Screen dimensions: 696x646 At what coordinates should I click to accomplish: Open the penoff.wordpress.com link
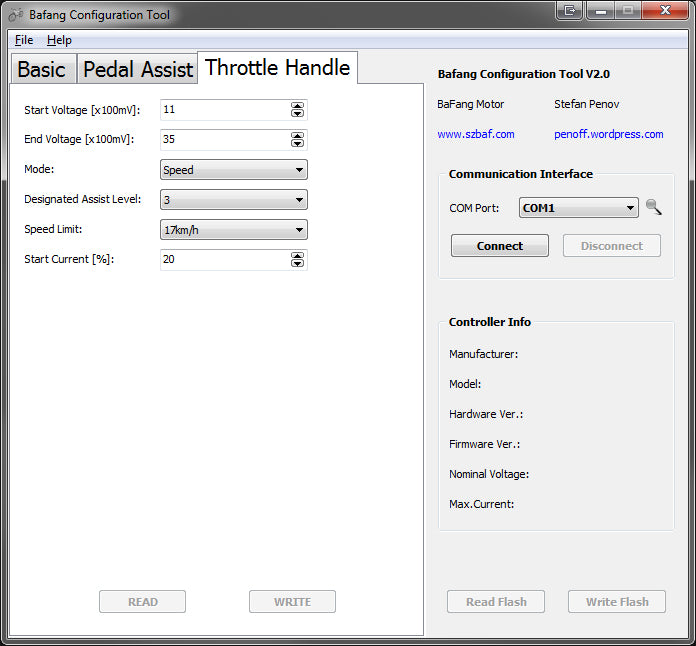[x=608, y=134]
